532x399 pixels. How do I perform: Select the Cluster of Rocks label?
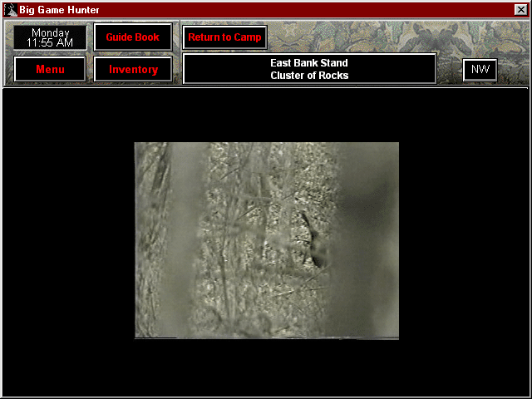(x=309, y=76)
